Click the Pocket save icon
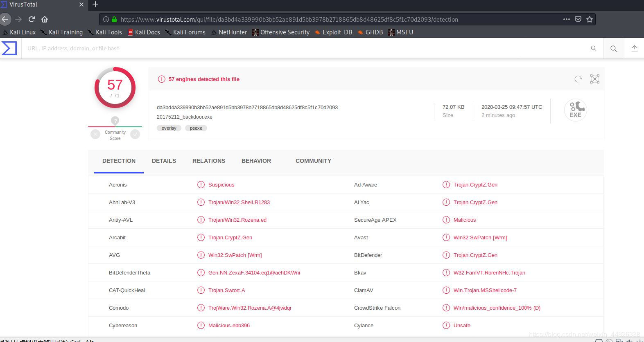Image resolution: width=644 pixels, height=342 pixels. click(x=578, y=19)
